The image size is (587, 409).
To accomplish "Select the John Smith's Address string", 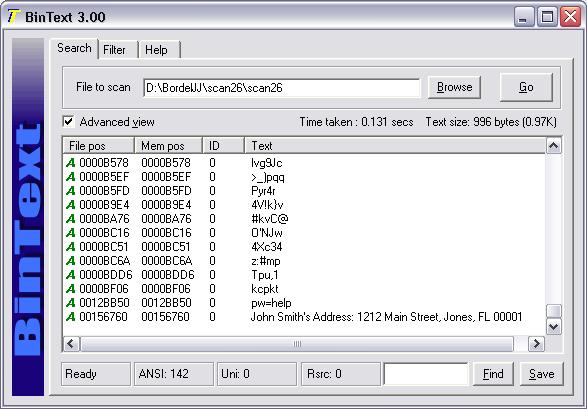I will [x=386, y=317].
